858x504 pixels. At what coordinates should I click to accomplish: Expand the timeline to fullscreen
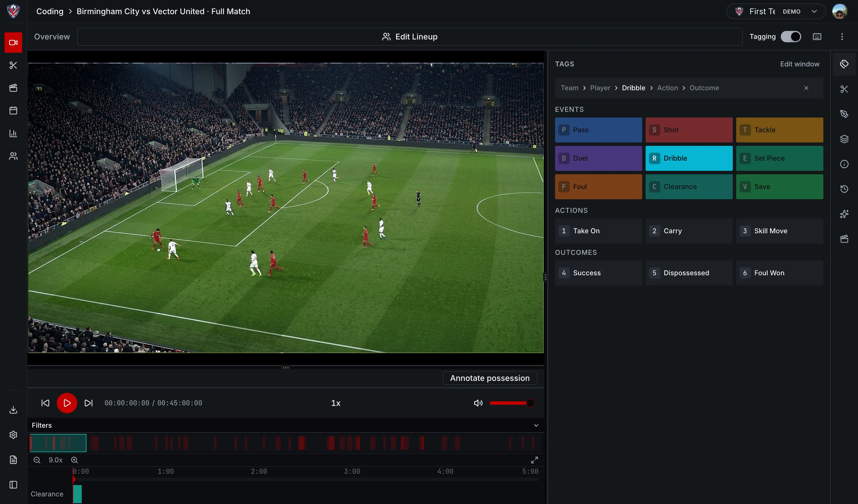(535, 460)
